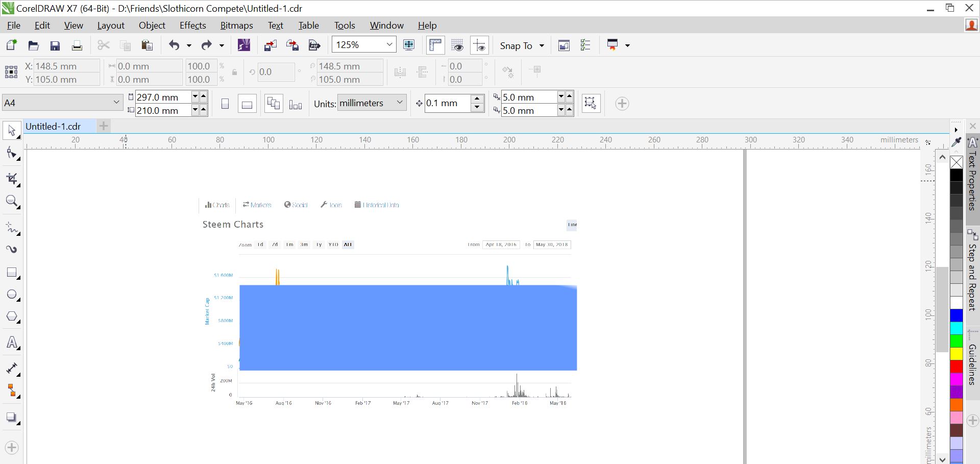980x464 pixels.
Task: Toggle Treat as Filled button
Action: (591, 104)
